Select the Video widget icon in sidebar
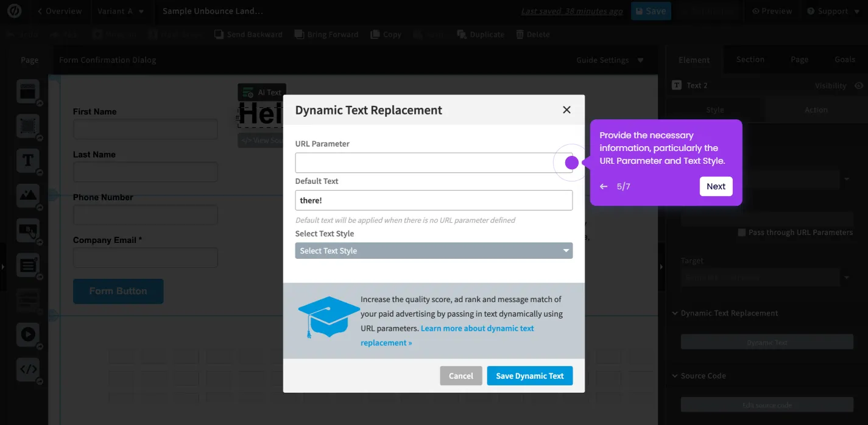 [28, 334]
